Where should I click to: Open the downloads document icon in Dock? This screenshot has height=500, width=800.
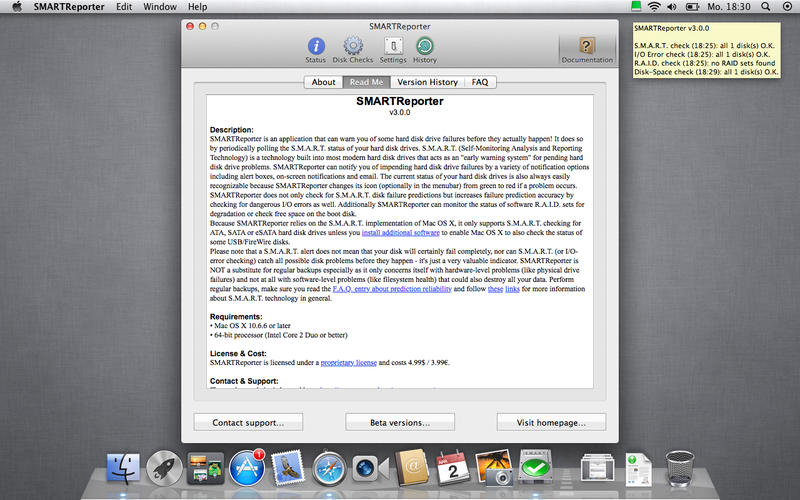639,469
